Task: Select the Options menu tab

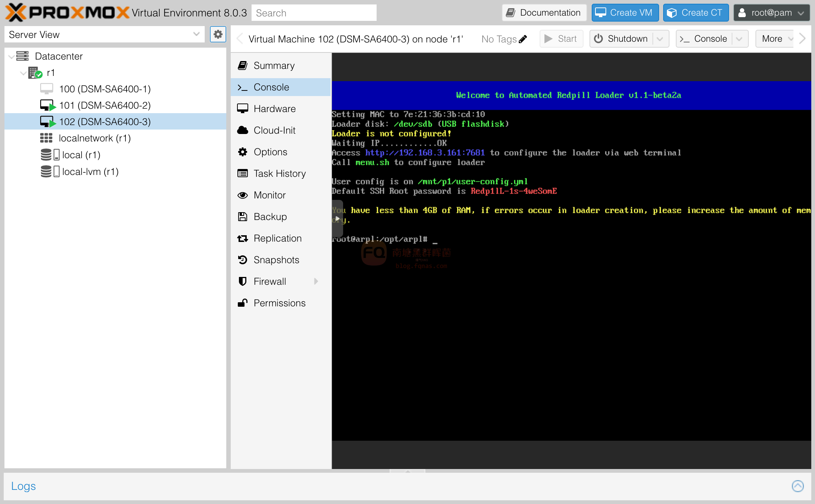Action: [271, 152]
